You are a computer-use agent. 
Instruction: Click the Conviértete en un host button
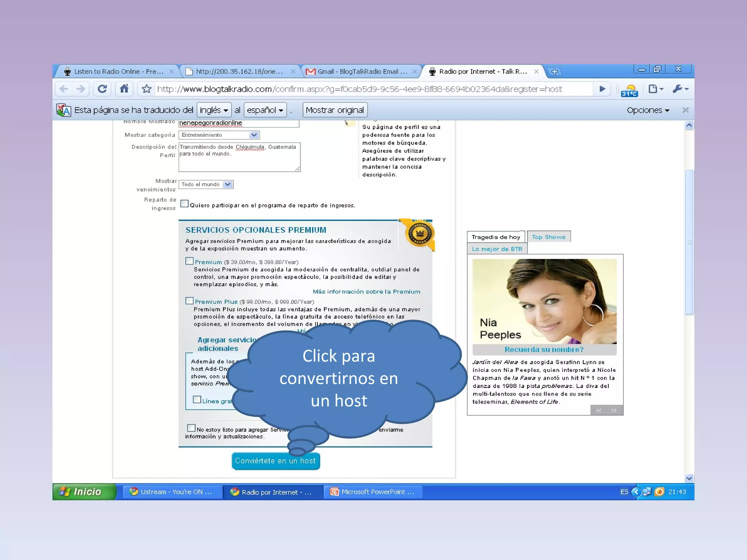coord(276,461)
